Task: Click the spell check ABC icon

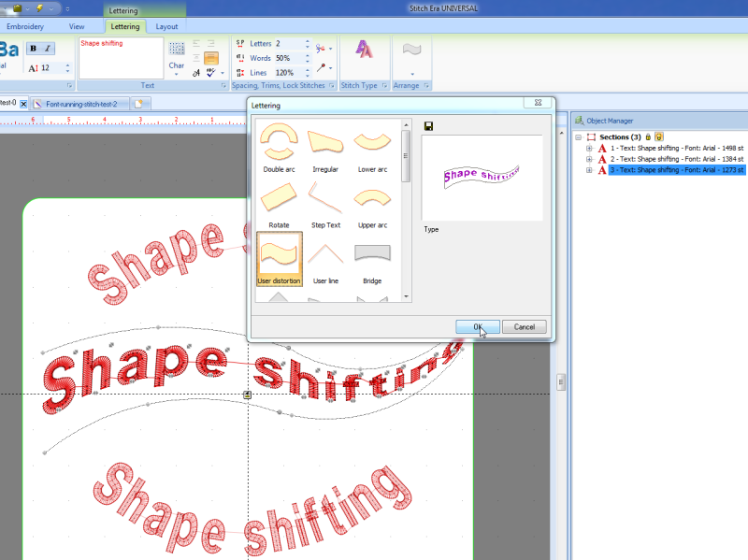Action: 211,72
